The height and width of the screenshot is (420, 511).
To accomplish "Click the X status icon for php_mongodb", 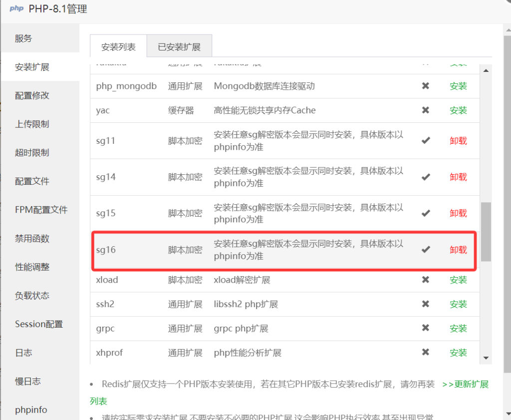I will pyautogui.click(x=426, y=86).
